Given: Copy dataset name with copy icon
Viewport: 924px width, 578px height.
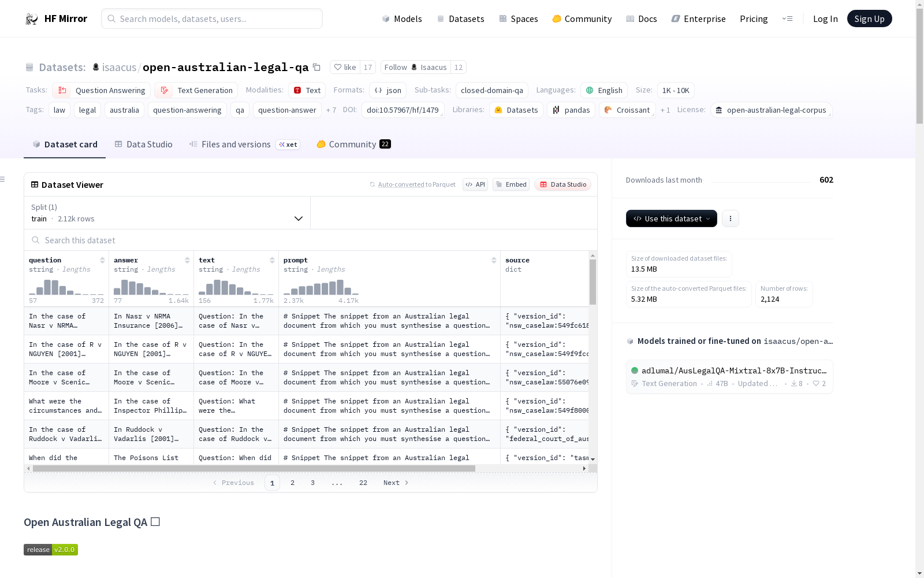Looking at the screenshot, I should (x=316, y=67).
